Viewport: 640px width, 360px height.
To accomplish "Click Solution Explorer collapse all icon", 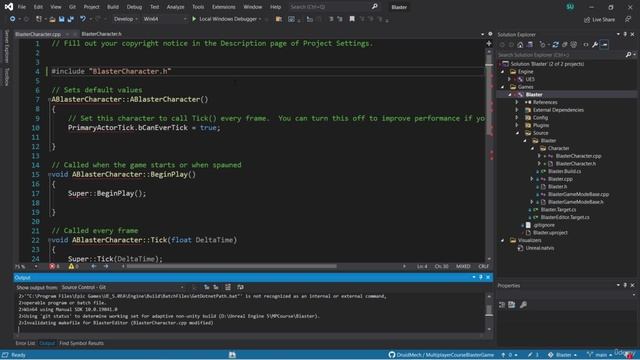I will tap(565, 44).
